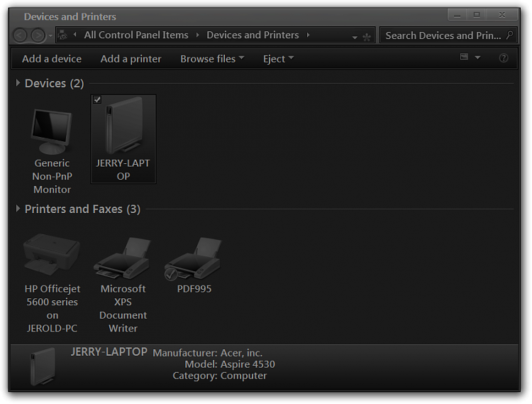Click the HP Officejet 5600 series label
This screenshot has width=532, height=404.
[x=52, y=308]
